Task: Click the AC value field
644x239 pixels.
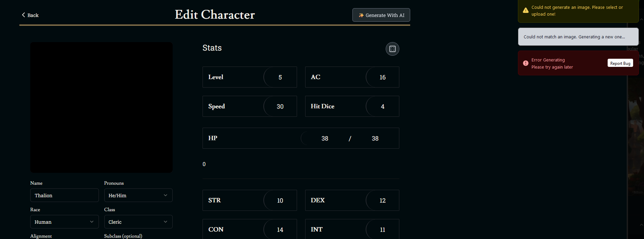Action: click(382, 77)
